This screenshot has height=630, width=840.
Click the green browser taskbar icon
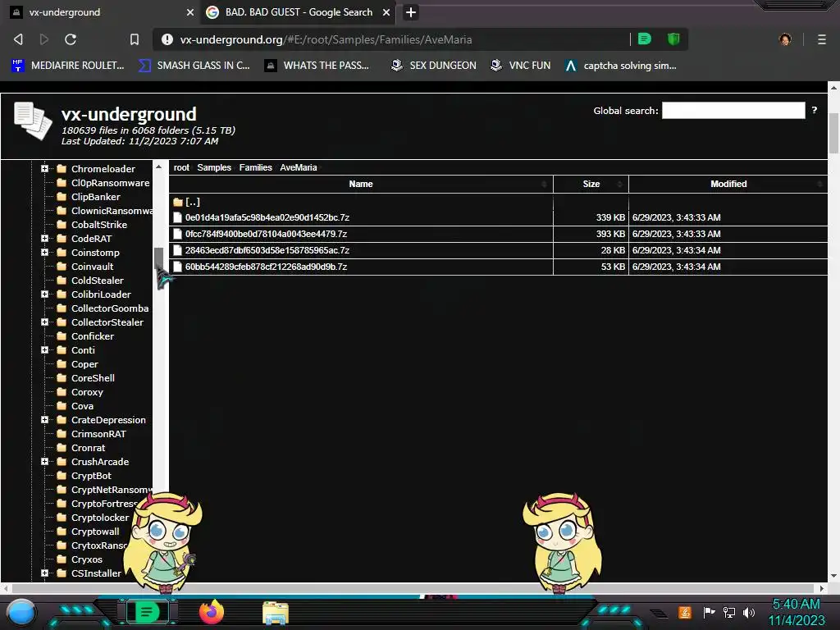pyautogui.click(x=147, y=612)
